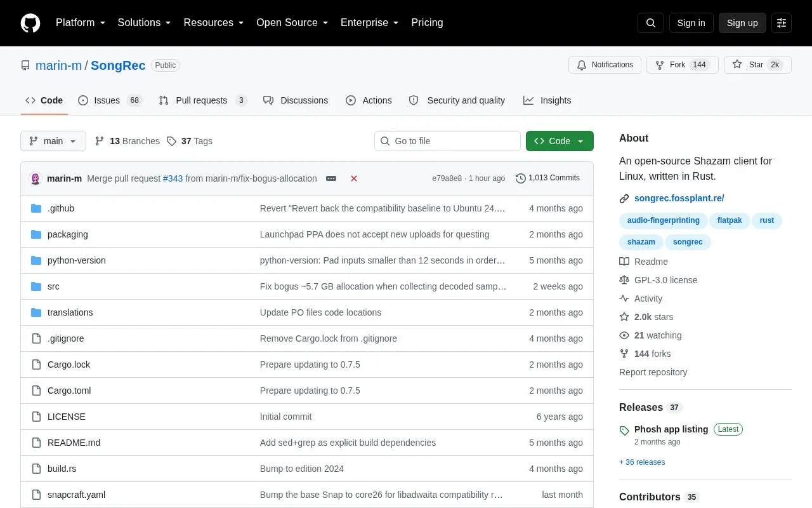Viewport: 812px width, 508px height.
Task: Open the Insights tab
Action: (x=547, y=100)
